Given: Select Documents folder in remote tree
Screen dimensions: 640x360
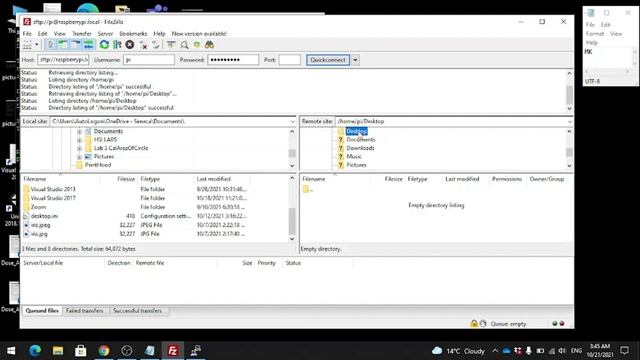Looking at the screenshot, I should coord(361,140).
